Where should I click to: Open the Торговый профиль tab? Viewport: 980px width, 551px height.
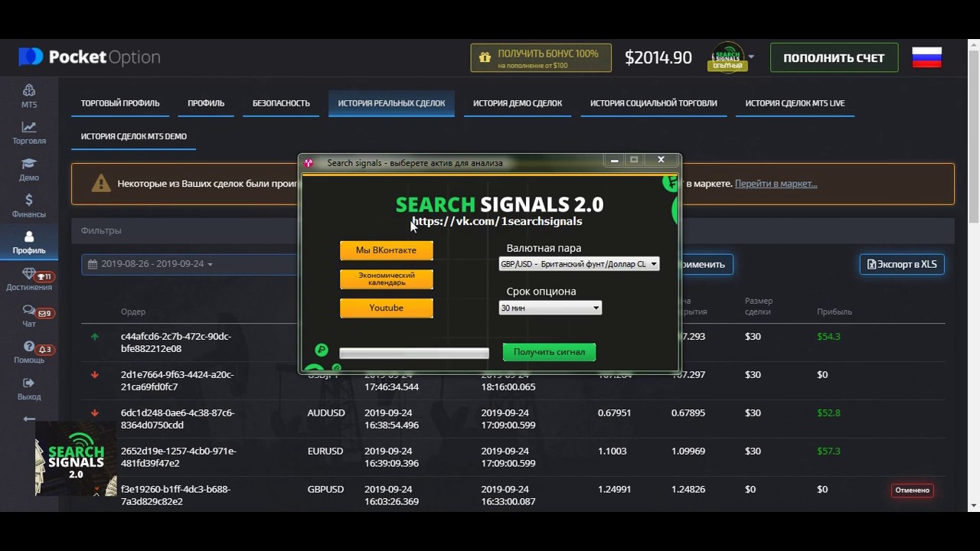(120, 103)
